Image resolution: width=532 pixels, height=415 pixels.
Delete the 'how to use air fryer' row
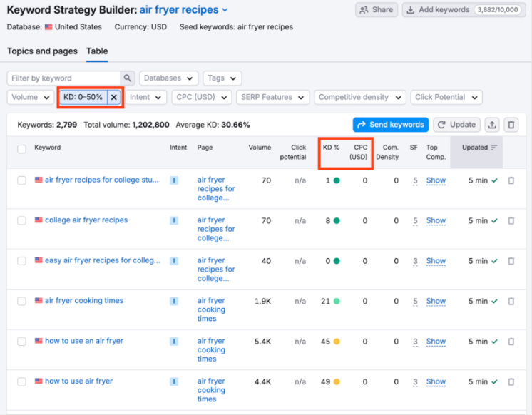point(511,381)
